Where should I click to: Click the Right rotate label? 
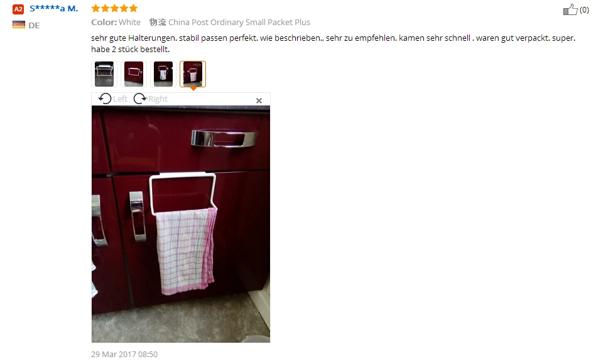point(158,99)
